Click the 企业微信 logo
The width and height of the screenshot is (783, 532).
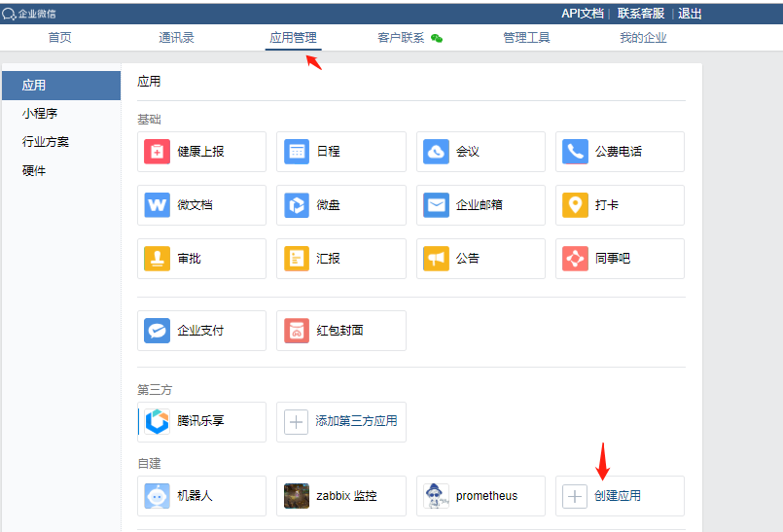[29, 14]
